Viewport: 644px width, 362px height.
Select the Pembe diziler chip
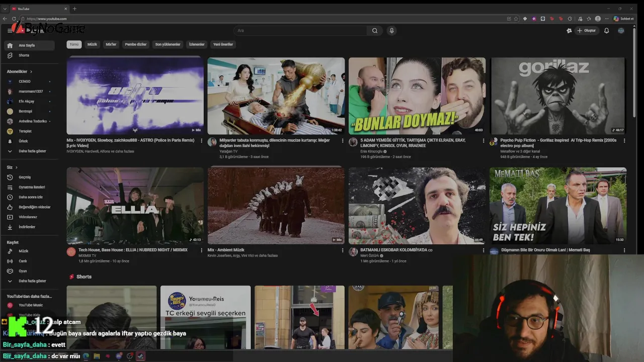pos(136,44)
